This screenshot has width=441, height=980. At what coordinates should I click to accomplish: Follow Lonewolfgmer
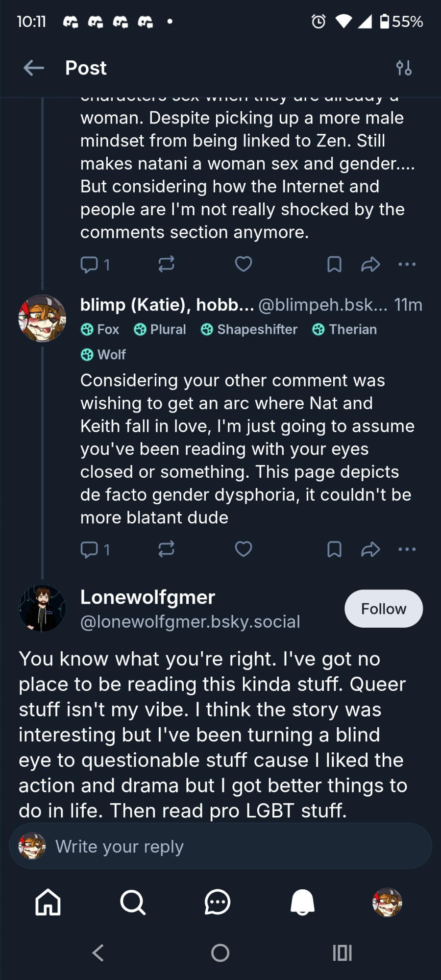pyautogui.click(x=383, y=609)
